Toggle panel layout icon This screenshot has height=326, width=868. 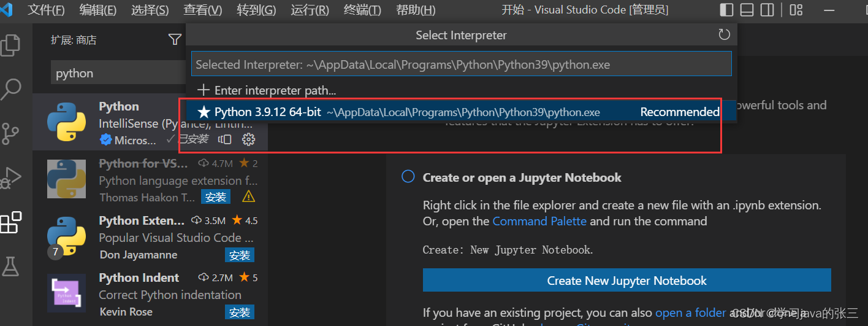[747, 10]
